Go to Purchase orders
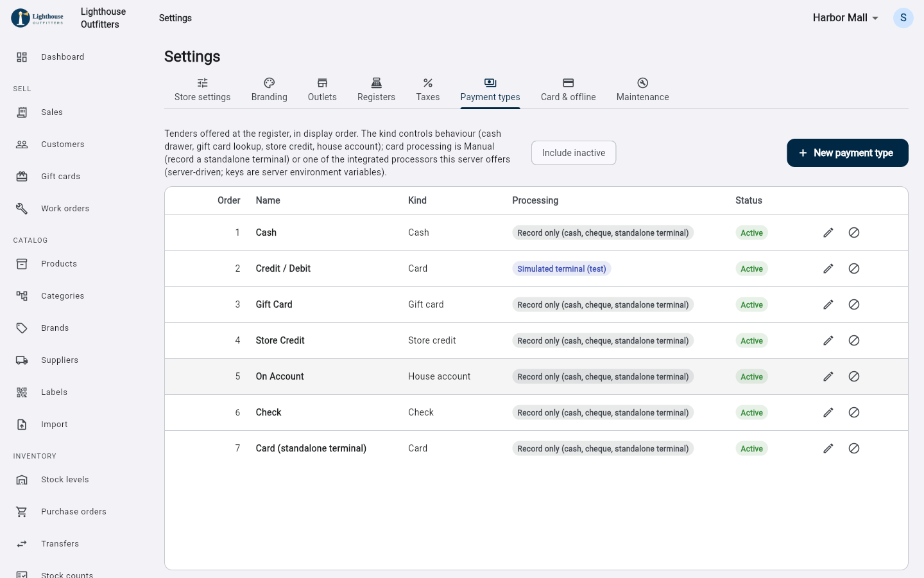The height and width of the screenshot is (578, 924). pyautogui.click(x=77, y=512)
